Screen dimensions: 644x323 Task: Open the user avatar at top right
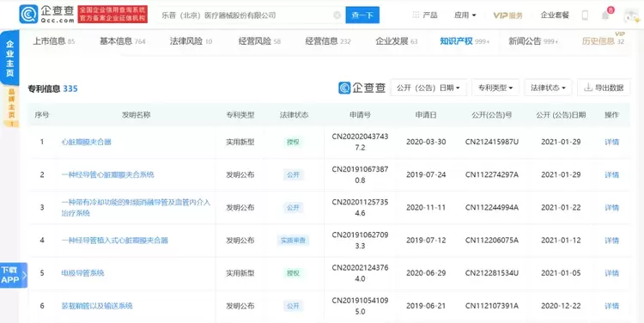[631, 15]
